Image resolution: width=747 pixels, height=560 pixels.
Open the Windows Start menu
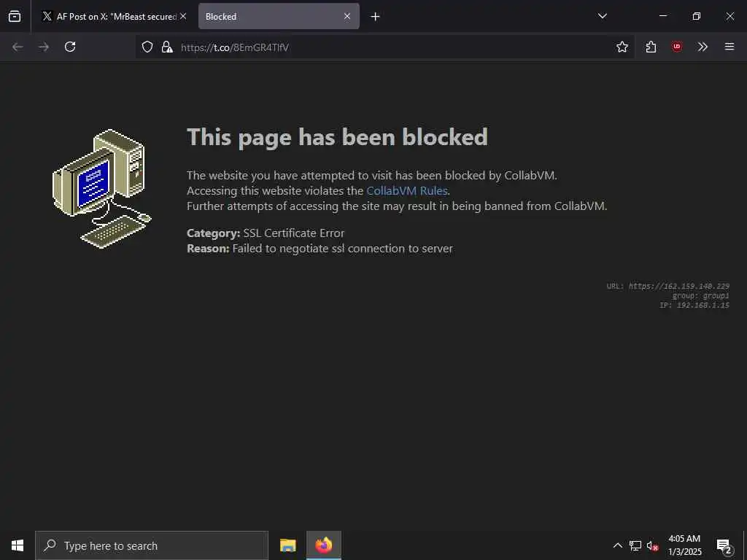click(18, 545)
